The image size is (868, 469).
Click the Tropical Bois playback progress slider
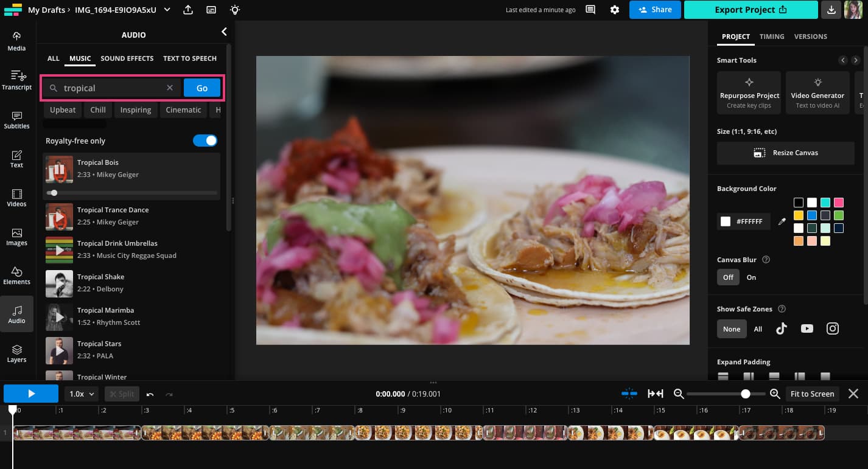[x=131, y=193]
